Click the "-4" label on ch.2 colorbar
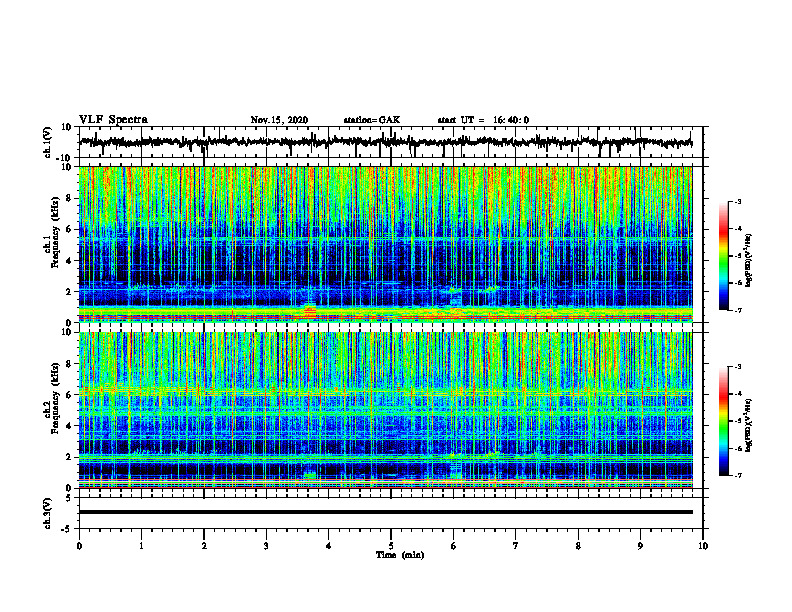Screen dimensions: 792x612 [737, 394]
